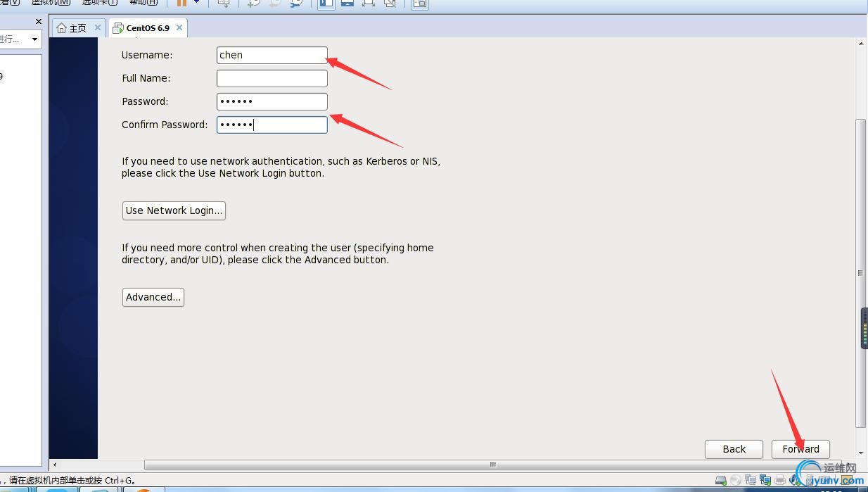
Task: Click the second network adapter status icon
Action: click(x=765, y=481)
